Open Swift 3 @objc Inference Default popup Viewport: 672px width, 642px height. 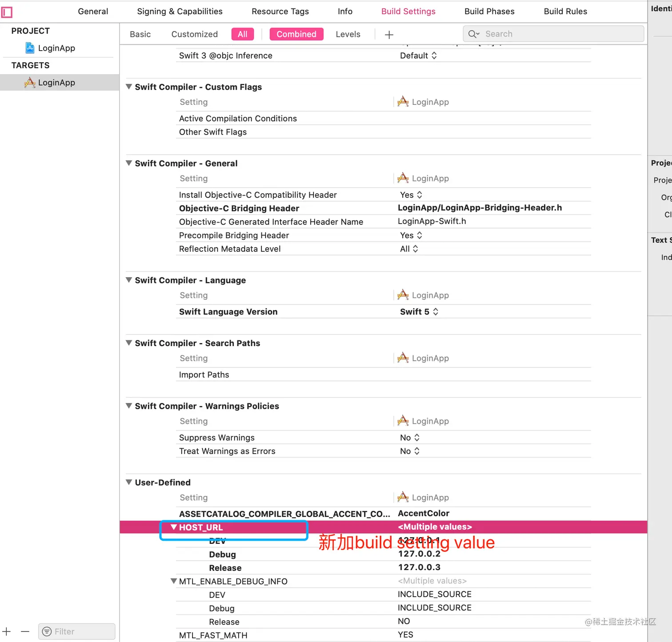418,56
